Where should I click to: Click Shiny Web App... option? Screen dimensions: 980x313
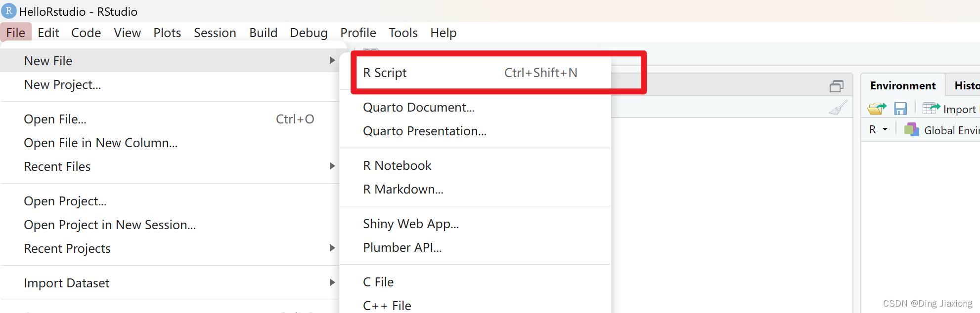point(410,224)
